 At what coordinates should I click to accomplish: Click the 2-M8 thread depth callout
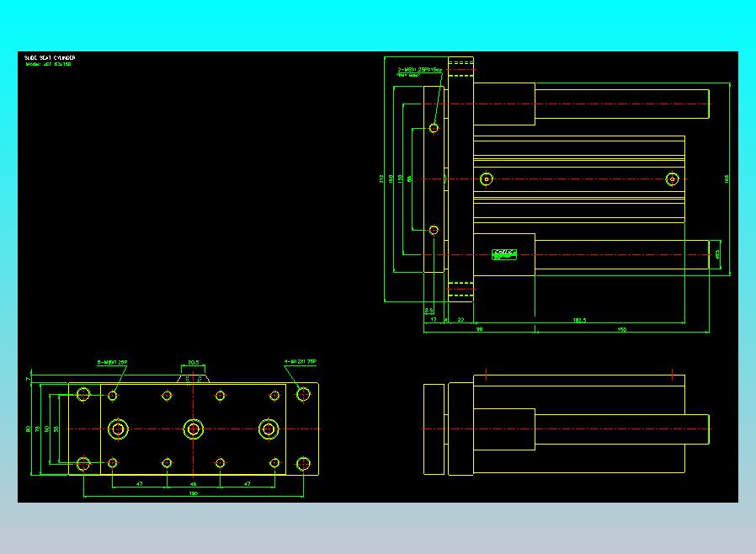419,70
